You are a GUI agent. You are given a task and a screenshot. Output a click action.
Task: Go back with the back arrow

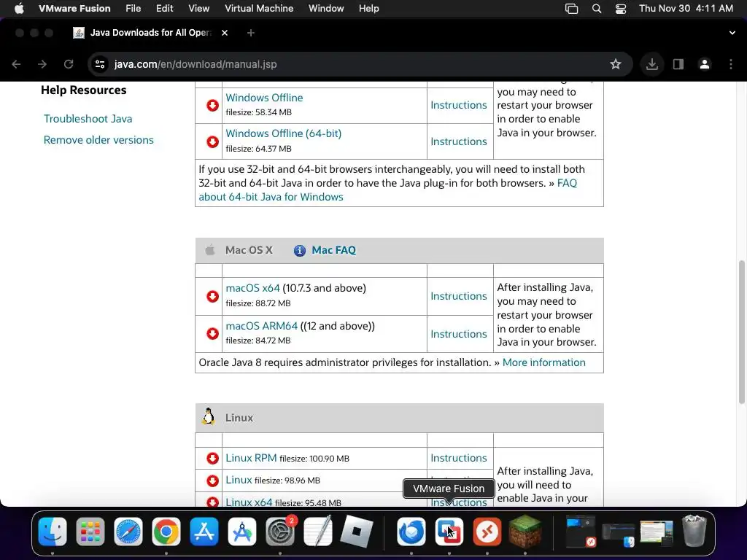[16, 64]
